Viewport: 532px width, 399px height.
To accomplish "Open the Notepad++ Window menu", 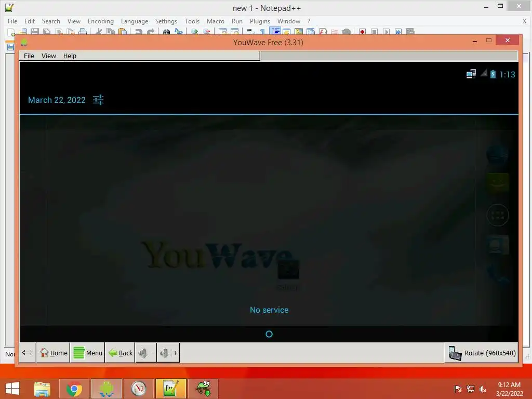I will pyautogui.click(x=289, y=21).
